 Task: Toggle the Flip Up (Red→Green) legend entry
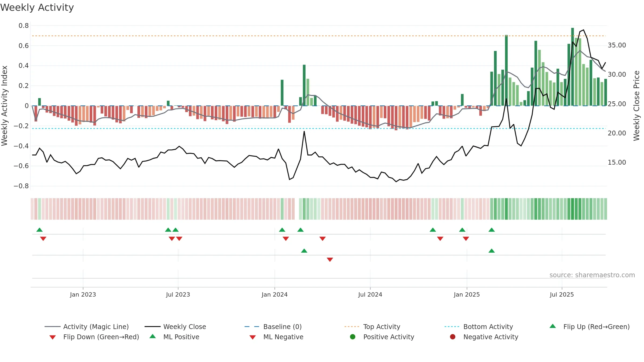coord(589,327)
